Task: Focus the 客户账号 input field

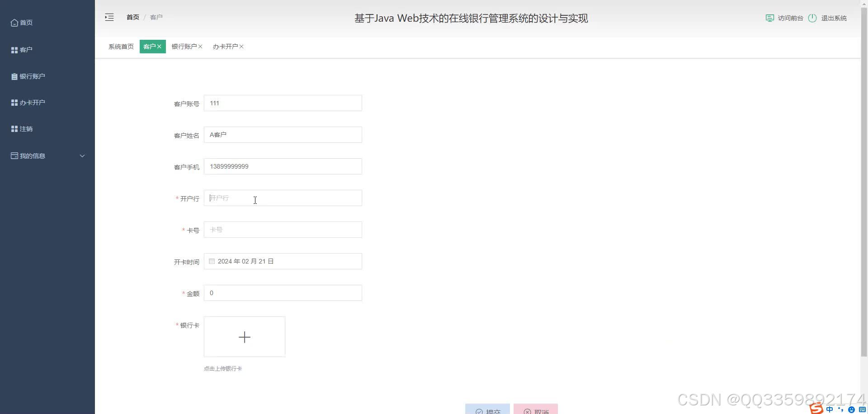Action: pos(283,103)
